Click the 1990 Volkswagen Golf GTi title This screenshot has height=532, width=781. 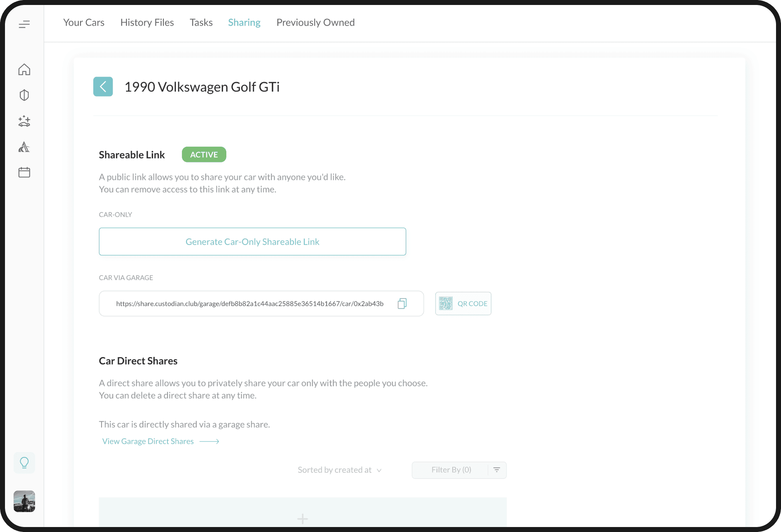pyautogui.click(x=202, y=87)
